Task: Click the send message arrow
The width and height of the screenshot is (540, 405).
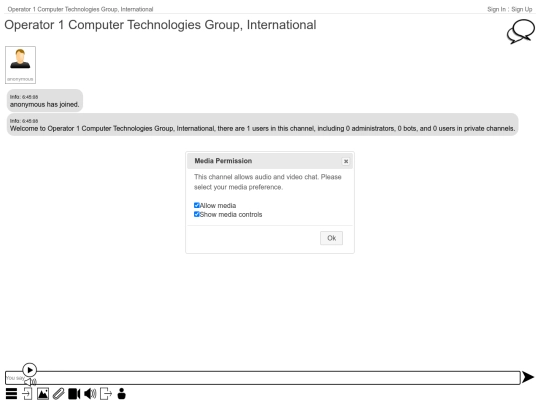Action: [x=528, y=377]
